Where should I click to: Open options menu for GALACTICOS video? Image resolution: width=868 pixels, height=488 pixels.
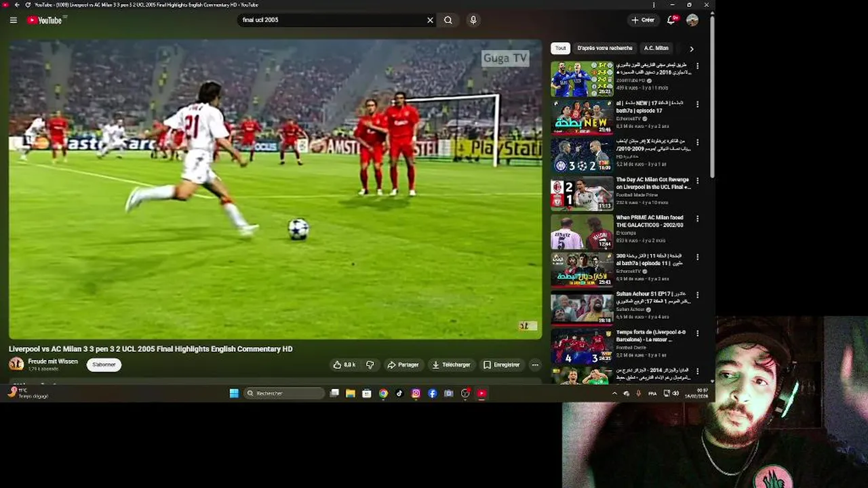coord(697,219)
